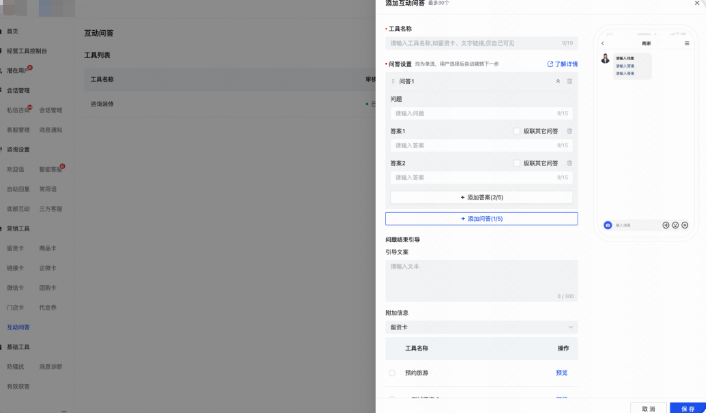Click the emoji icon in the preview chat bar
706x413 pixels.
click(x=676, y=225)
